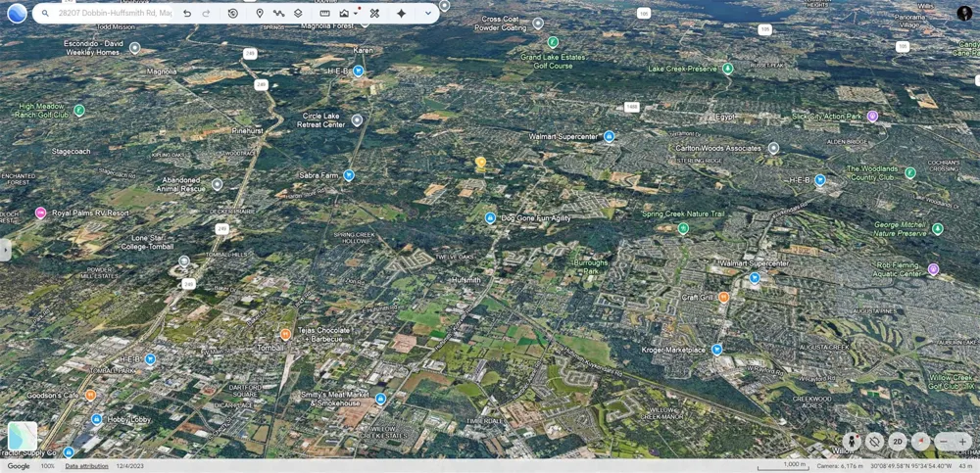Click the Goodson's Cafe restaurant marker

coord(90,395)
